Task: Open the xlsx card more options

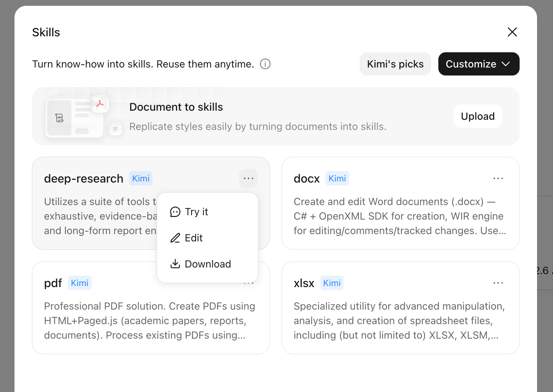Action: click(498, 283)
